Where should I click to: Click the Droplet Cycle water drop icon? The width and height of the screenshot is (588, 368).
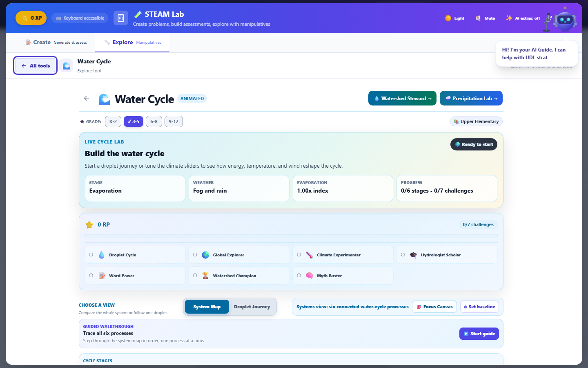point(102,255)
